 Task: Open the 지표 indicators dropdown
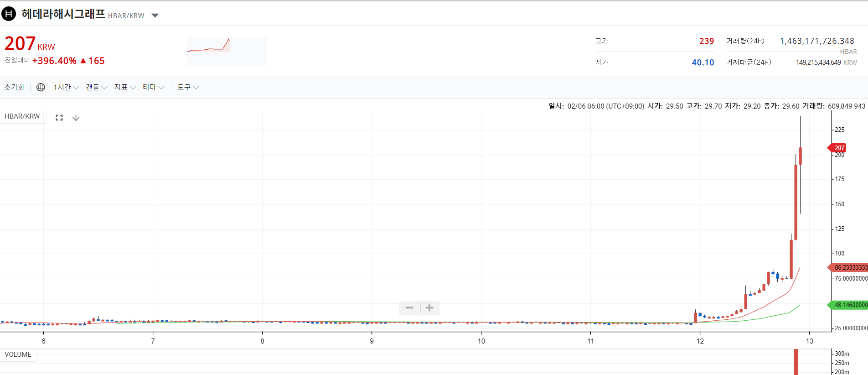point(125,87)
